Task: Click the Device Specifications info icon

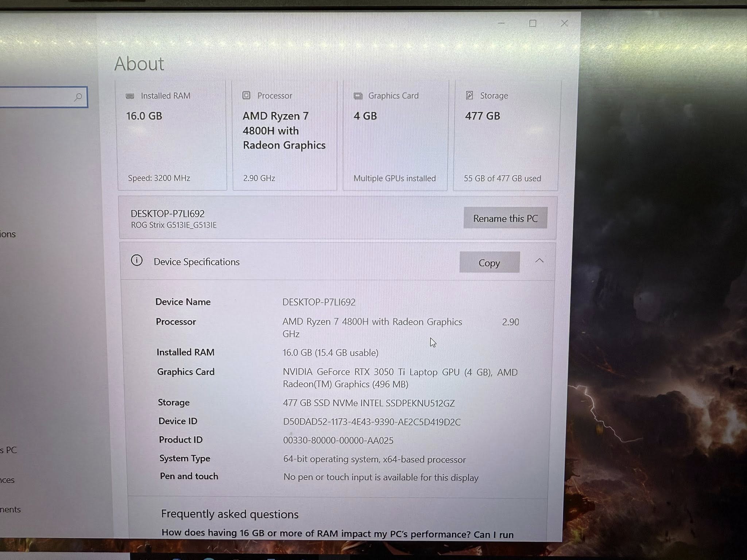Action: click(x=137, y=260)
